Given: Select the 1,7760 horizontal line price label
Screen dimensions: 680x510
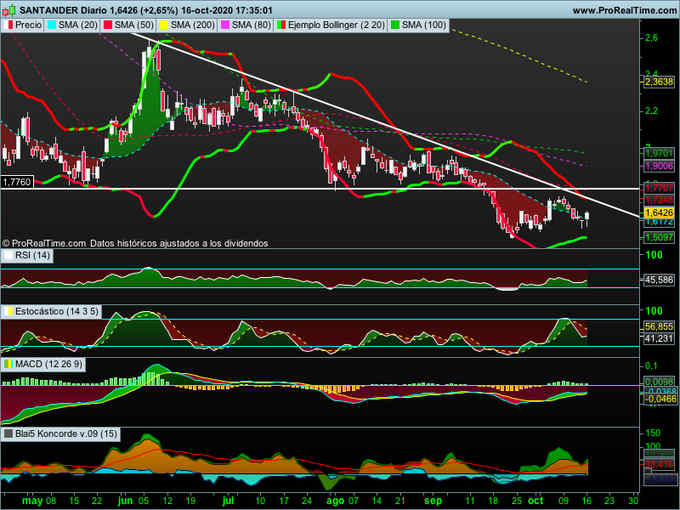Looking at the screenshot, I should pos(17,182).
